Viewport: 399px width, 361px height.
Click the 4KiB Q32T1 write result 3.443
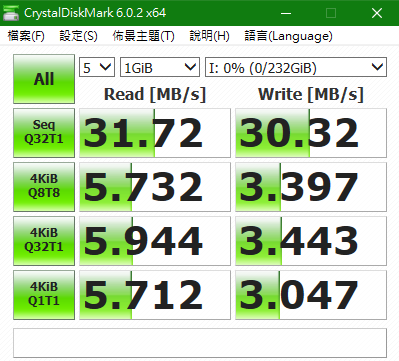(311, 241)
